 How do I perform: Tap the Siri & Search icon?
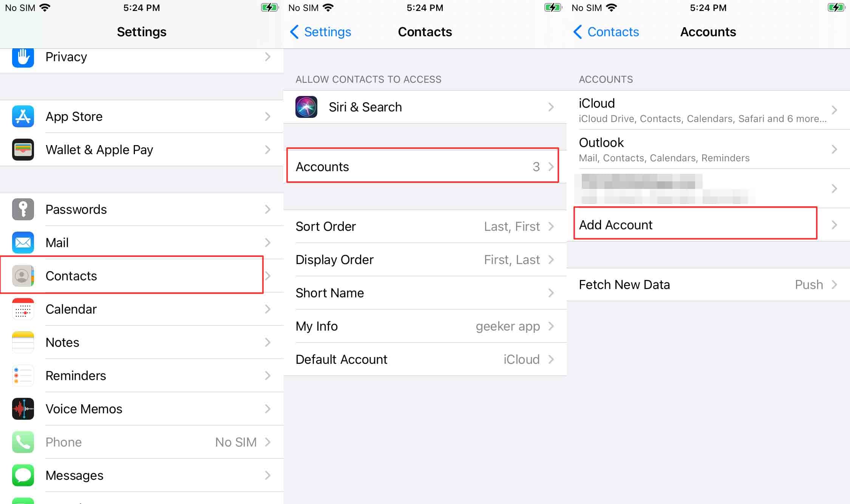click(x=306, y=107)
